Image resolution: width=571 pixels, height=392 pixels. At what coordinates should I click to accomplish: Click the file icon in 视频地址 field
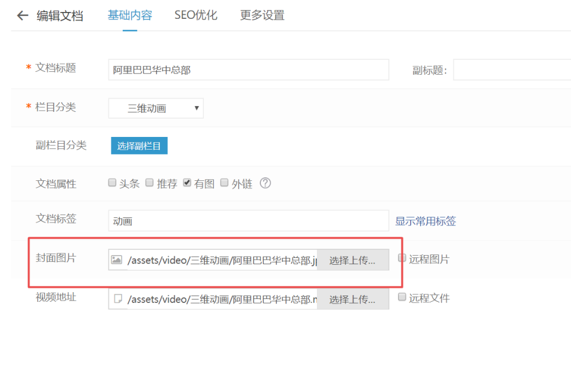point(118,299)
